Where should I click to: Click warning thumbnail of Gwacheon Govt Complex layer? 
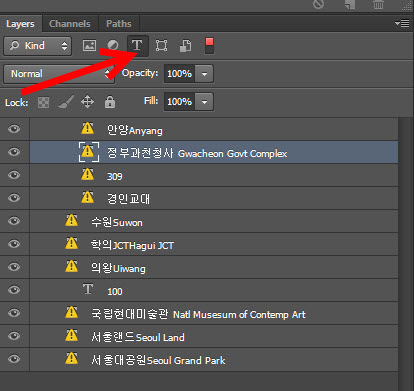click(x=88, y=152)
